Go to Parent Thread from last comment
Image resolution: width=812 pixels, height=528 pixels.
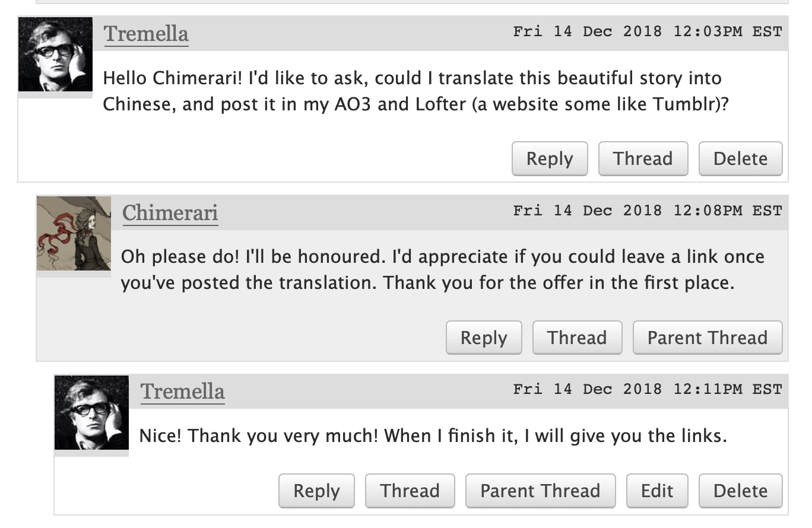540,491
